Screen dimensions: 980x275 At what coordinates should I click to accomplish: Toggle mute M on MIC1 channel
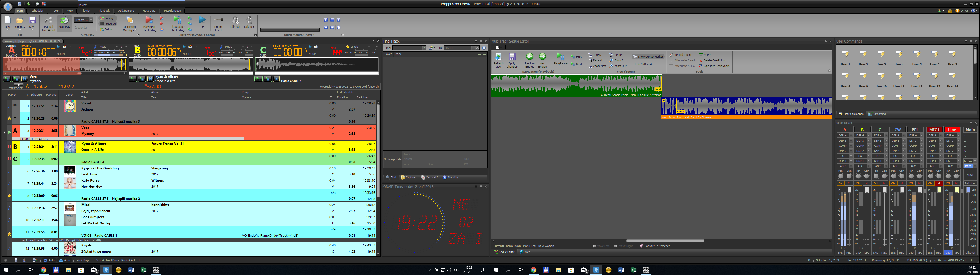(x=939, y=183)
